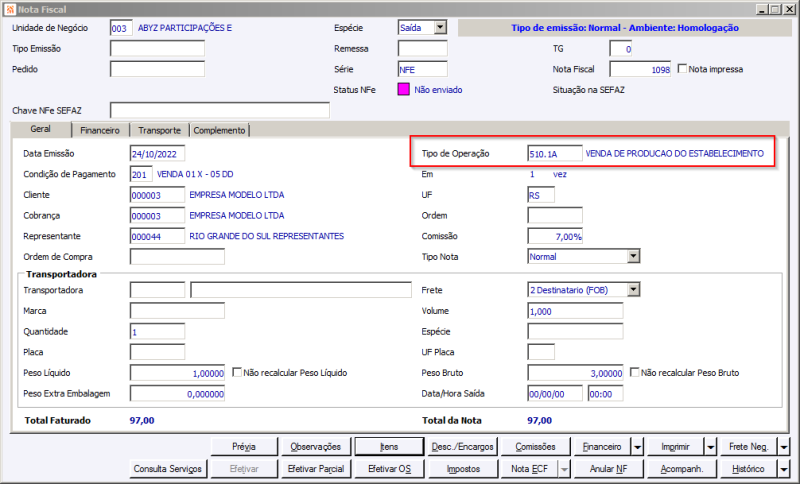Open the arrow beside Frete Neg. button

coord(784,447)
